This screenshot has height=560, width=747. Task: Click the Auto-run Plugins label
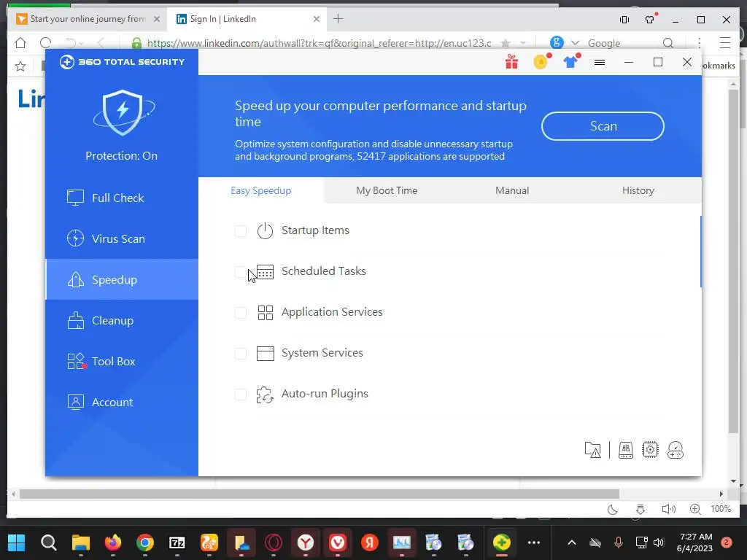pyautogui.click(x=325, y=394)
